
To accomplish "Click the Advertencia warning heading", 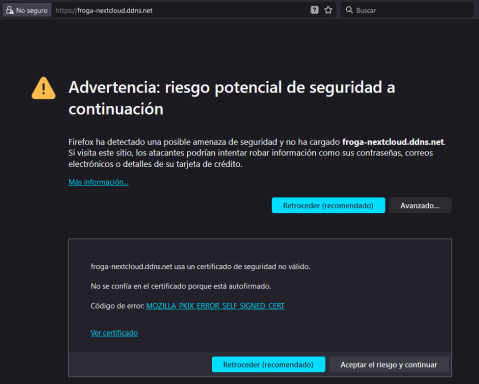I will [232, 98].
